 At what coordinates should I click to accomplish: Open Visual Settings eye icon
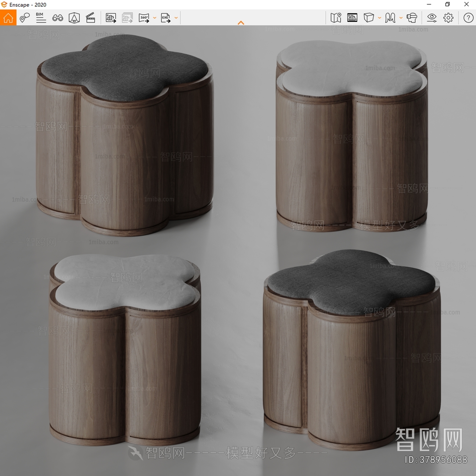point(432,18)
